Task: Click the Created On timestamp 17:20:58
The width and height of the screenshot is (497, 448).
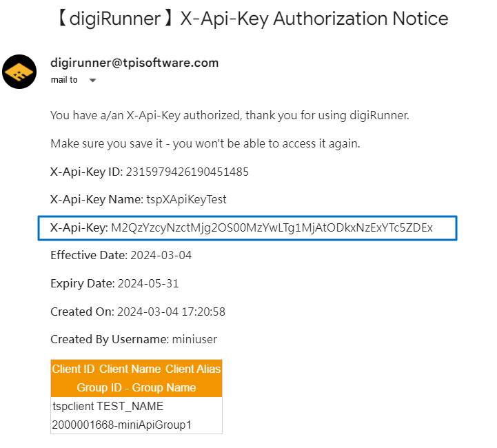Action: tap(205, 312)
